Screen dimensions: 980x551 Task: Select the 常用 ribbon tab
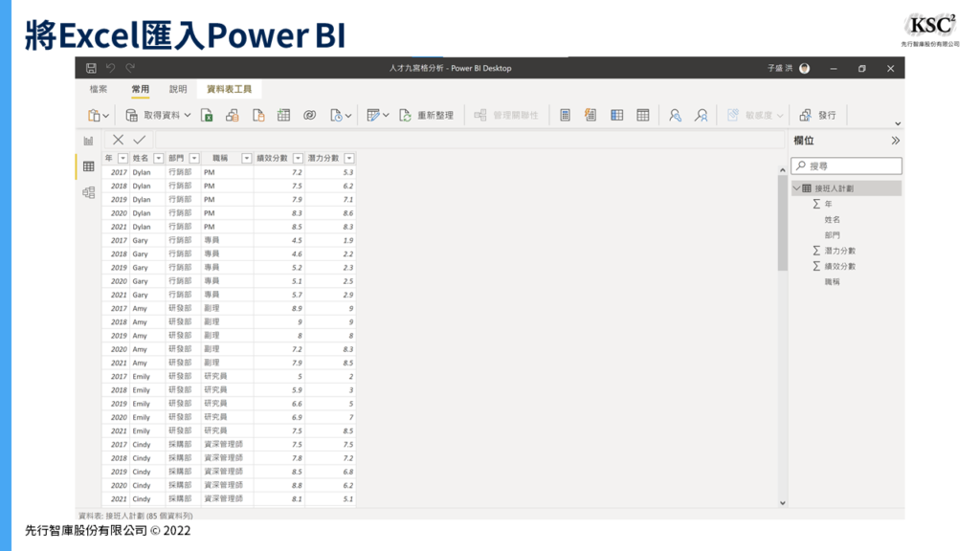tap(140, 89)
